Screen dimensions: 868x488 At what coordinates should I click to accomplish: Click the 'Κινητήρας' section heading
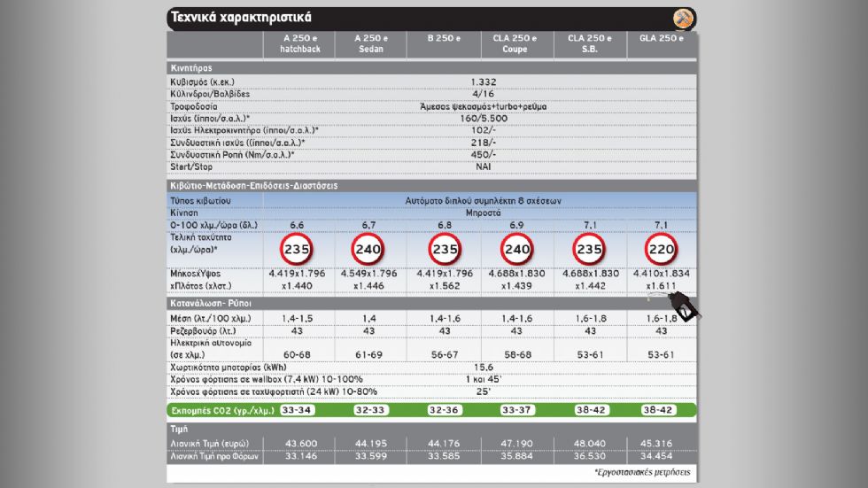(x=191, y=68)
